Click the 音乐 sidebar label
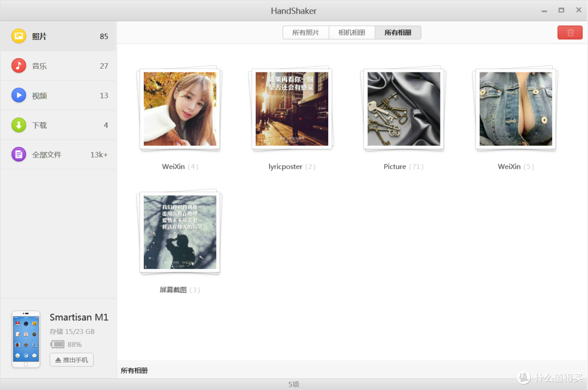 pos(39,66)
